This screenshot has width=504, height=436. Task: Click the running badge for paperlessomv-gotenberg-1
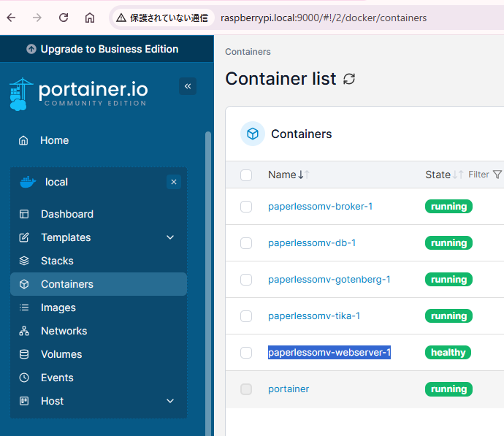coord(448,280)
